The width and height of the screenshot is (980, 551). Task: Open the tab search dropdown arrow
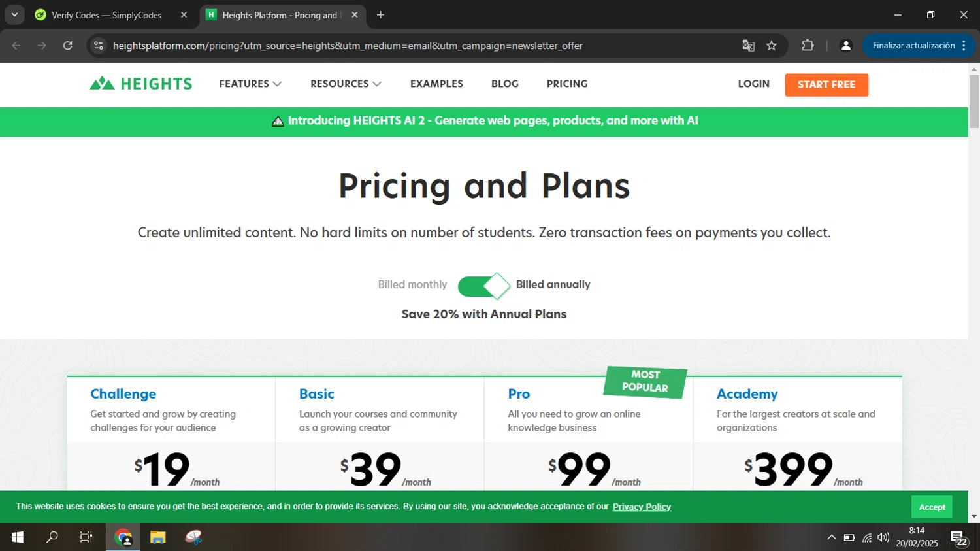click(x=14, y=15)
